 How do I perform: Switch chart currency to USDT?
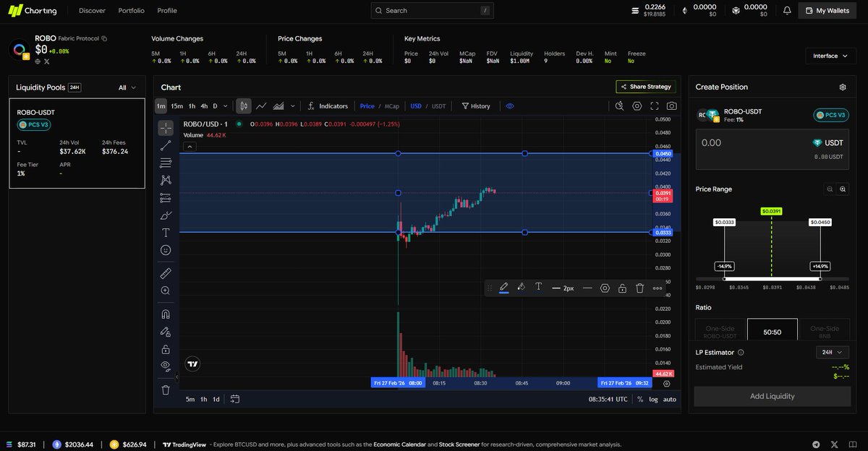pyautogui.click(x=439, y=106)
